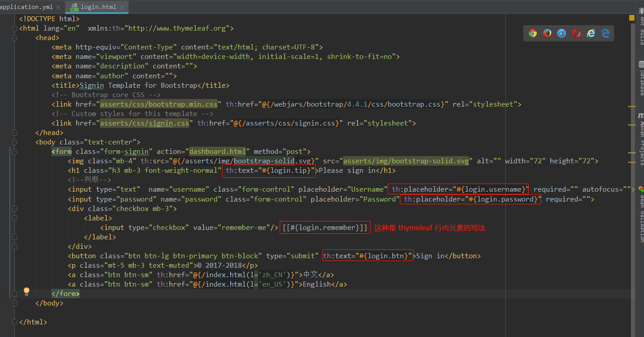Open the Maven Projects tool window
The image size is (644, 337).
[641, 139]
